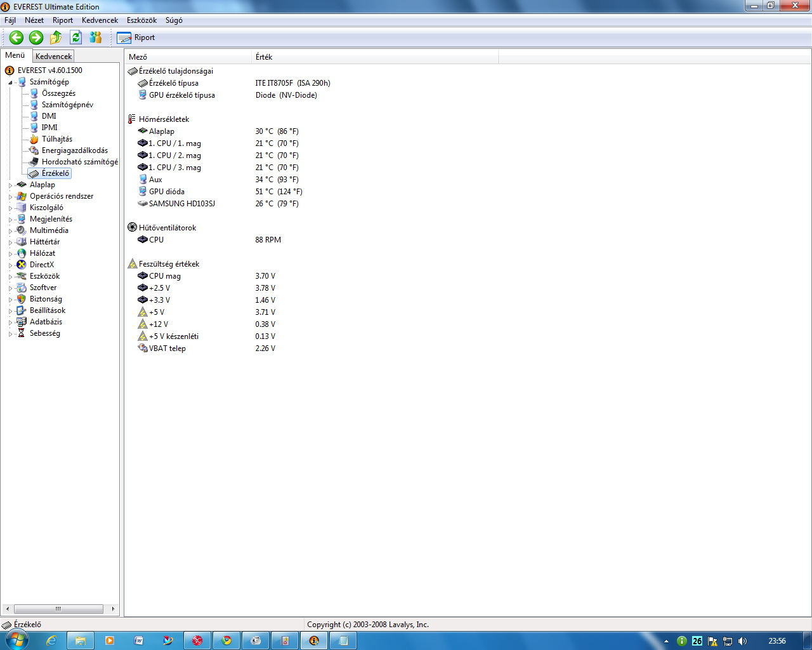
Task: Click the Érzékelő típusa row
Action: click(311, 83)
